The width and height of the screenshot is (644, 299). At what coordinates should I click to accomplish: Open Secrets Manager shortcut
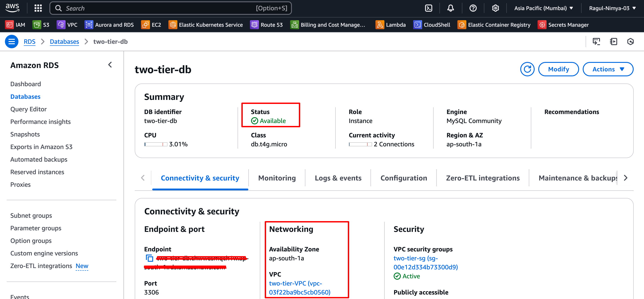click(x=563, y=25)
